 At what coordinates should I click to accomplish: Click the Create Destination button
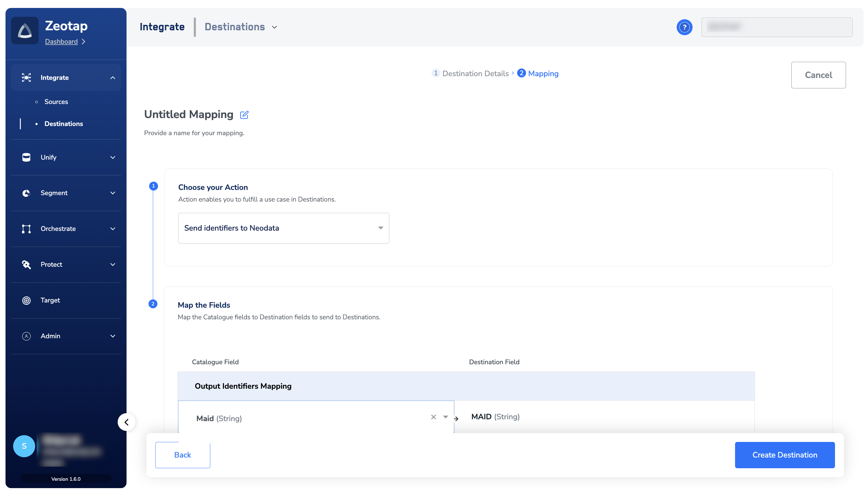point(785,455)
